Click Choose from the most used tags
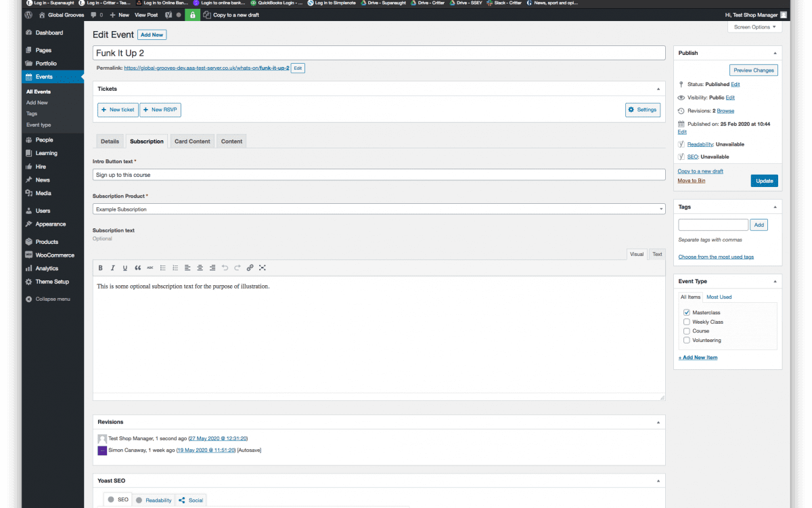Viewport: 812px width, 508px height. tap(716, 257)
